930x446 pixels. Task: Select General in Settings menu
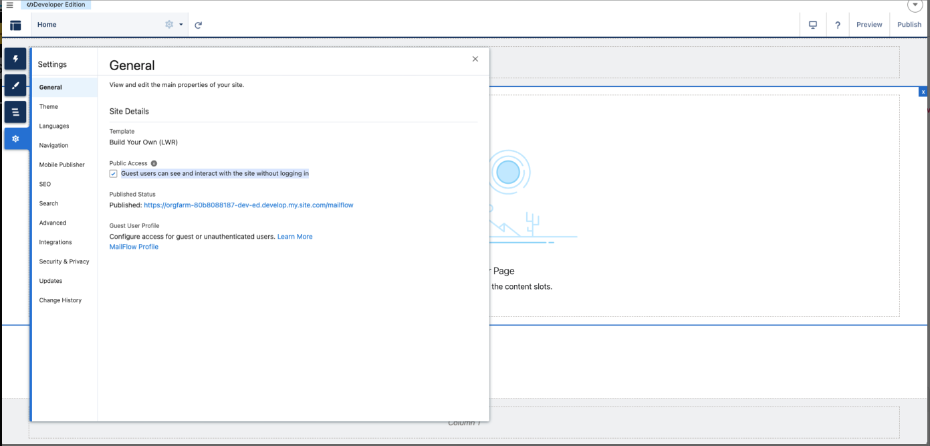click(x=65, y=87)
